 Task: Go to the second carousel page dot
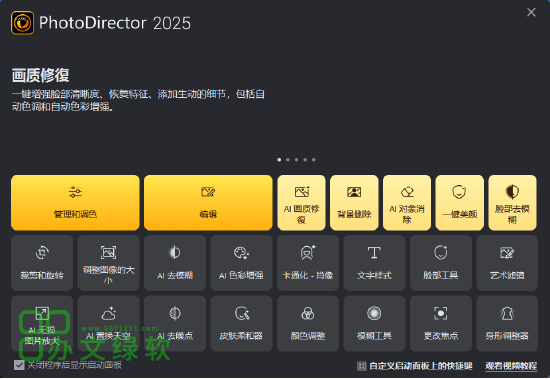[x=288, y=160]
